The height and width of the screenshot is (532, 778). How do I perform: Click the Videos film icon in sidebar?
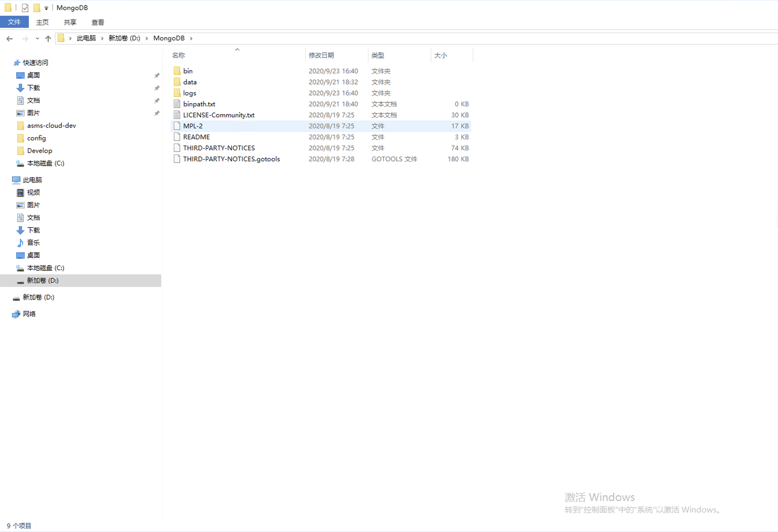(20, 192)
